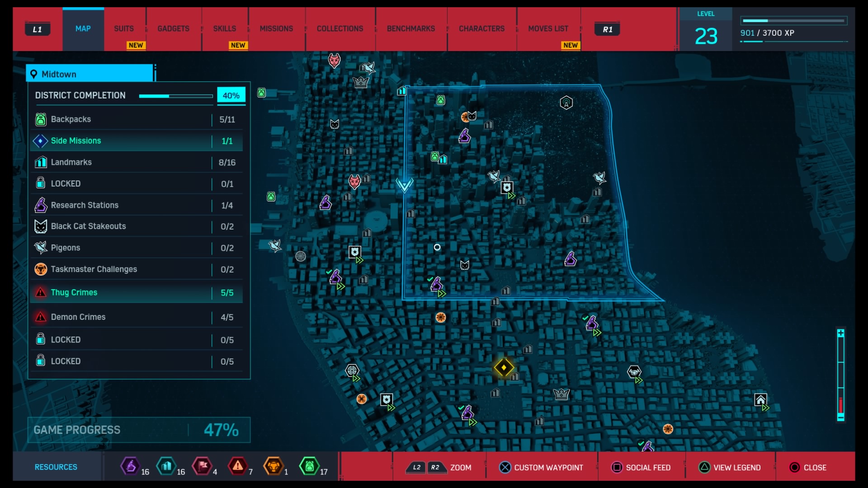868x488 pixels.
Task: Select the crown marker at lower right
Action: tap(561, 394)
